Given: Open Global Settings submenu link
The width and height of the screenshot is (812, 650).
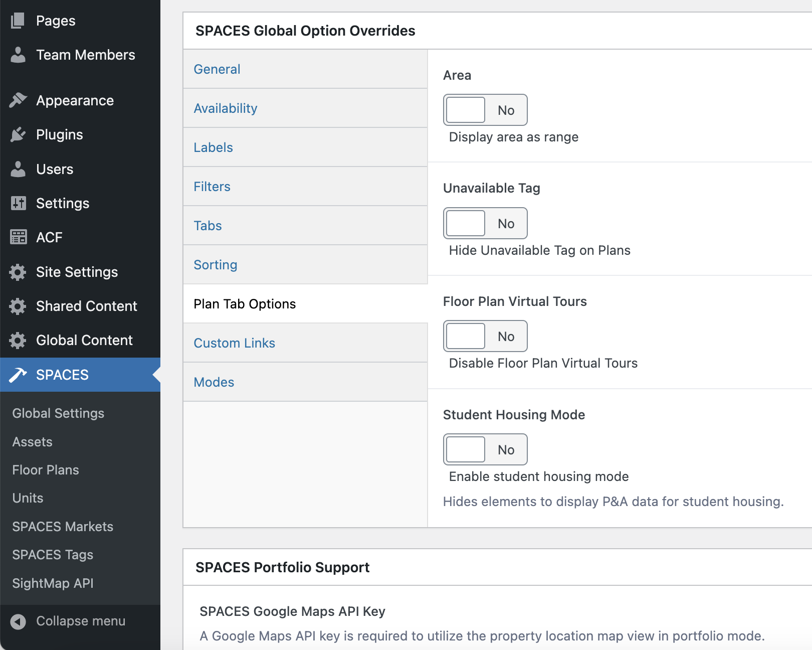Looking at the screenshot, I should pyautogui.click(x=58, y=413).
